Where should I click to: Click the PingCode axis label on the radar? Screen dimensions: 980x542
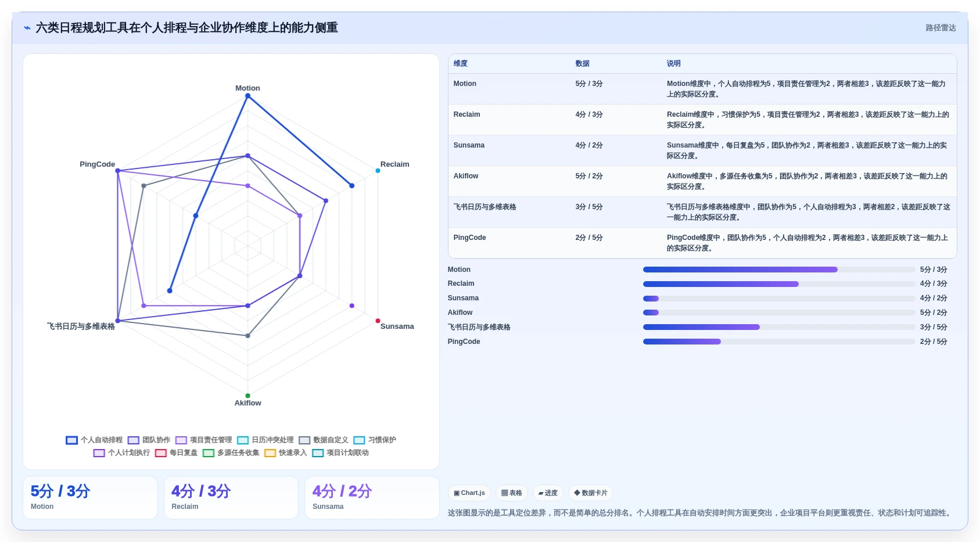coord(97,164)
